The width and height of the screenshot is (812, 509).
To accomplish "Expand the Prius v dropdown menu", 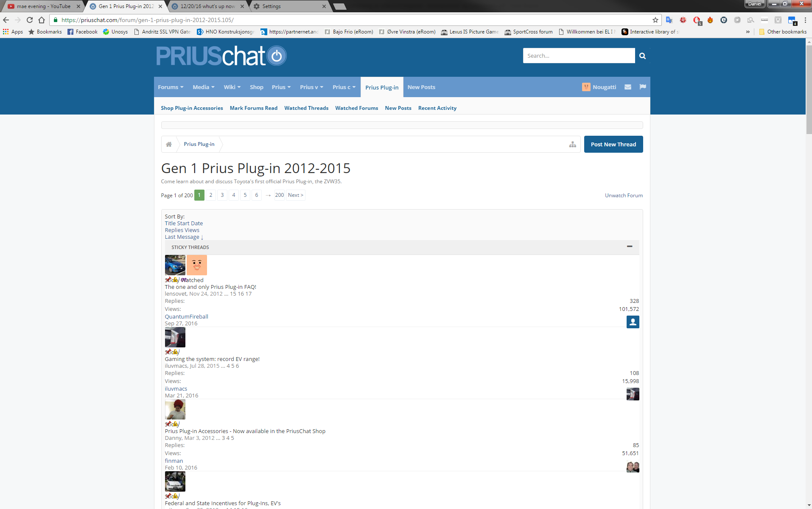I will (311, 87).
